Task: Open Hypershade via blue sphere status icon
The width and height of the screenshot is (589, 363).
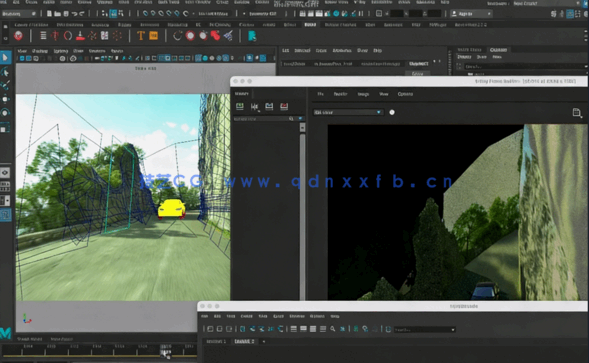Action: (336, 14)
